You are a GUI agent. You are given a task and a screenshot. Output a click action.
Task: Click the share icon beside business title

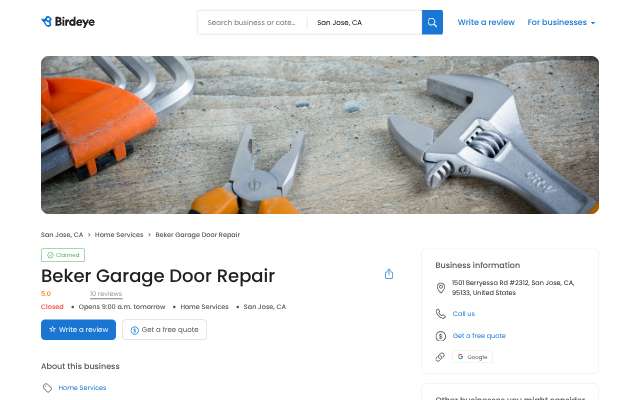coord(389,274)
